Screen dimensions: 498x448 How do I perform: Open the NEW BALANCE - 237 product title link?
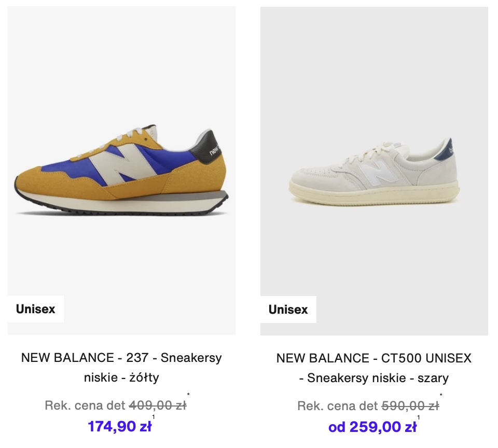(x=121, y=367)
